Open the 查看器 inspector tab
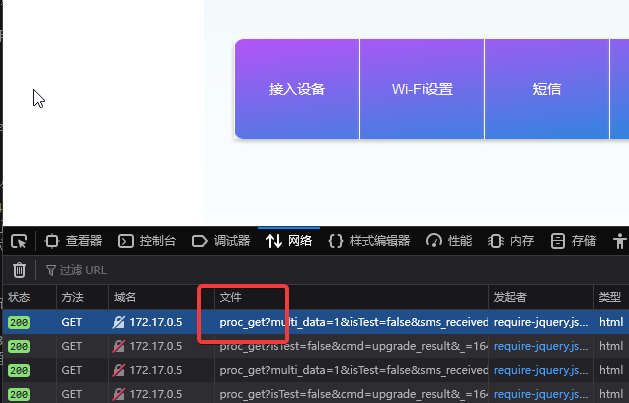 tap(73, 241)
